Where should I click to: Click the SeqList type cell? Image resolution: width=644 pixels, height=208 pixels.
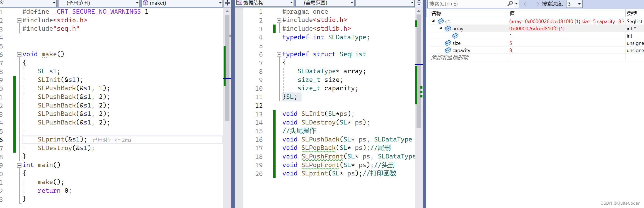[634, 21]
